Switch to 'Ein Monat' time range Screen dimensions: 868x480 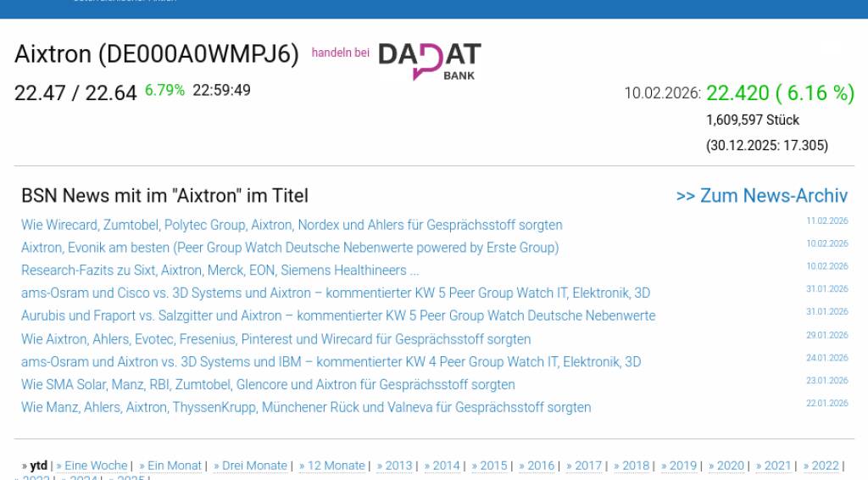point(174,466)
